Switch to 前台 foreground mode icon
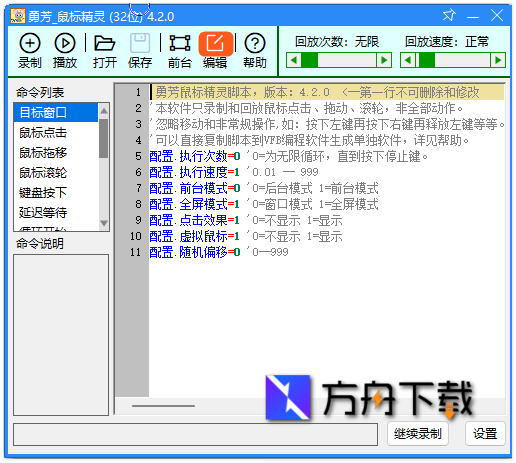 point(180,51)
